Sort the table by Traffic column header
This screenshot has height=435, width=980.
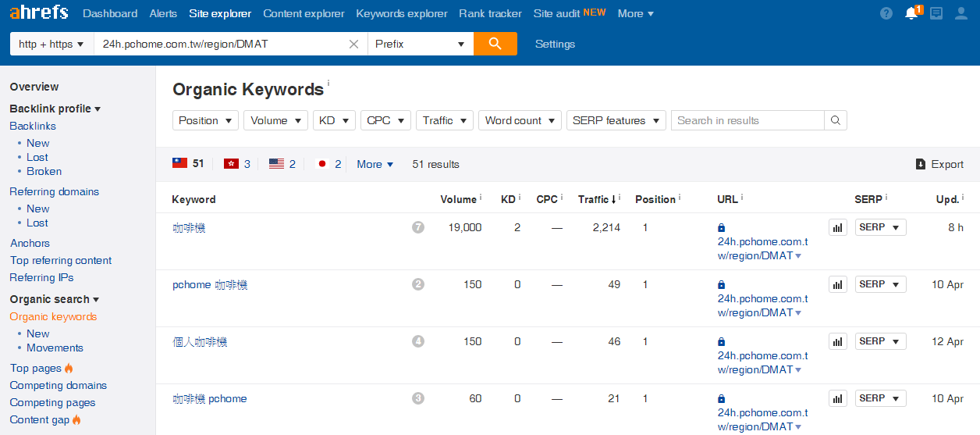pyautogui.click(x=597, y=199)
